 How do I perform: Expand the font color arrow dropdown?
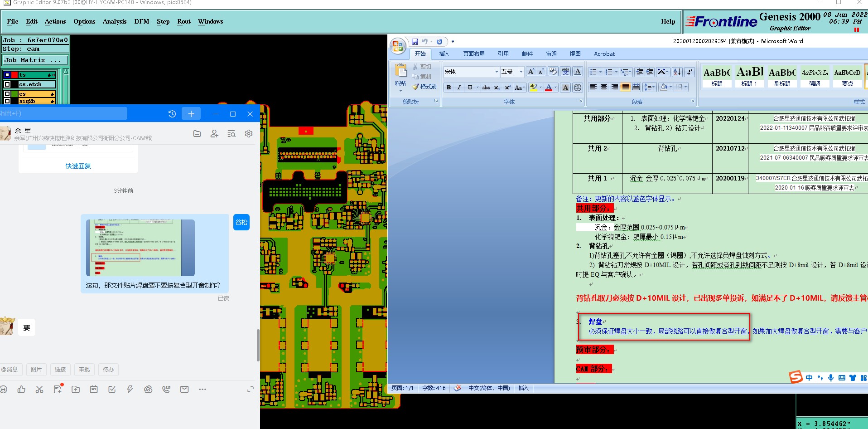[x=555, y=88]
